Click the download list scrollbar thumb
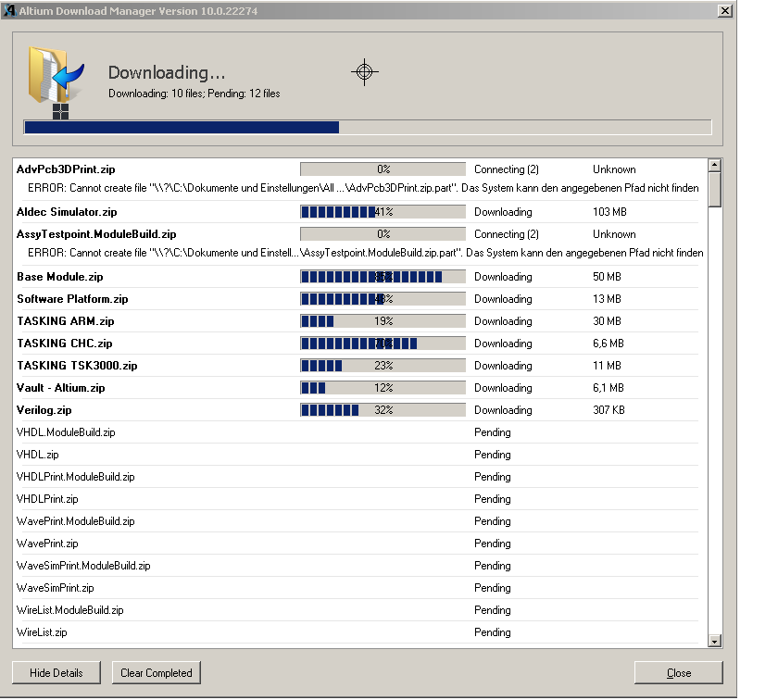 tap(714, 190)
